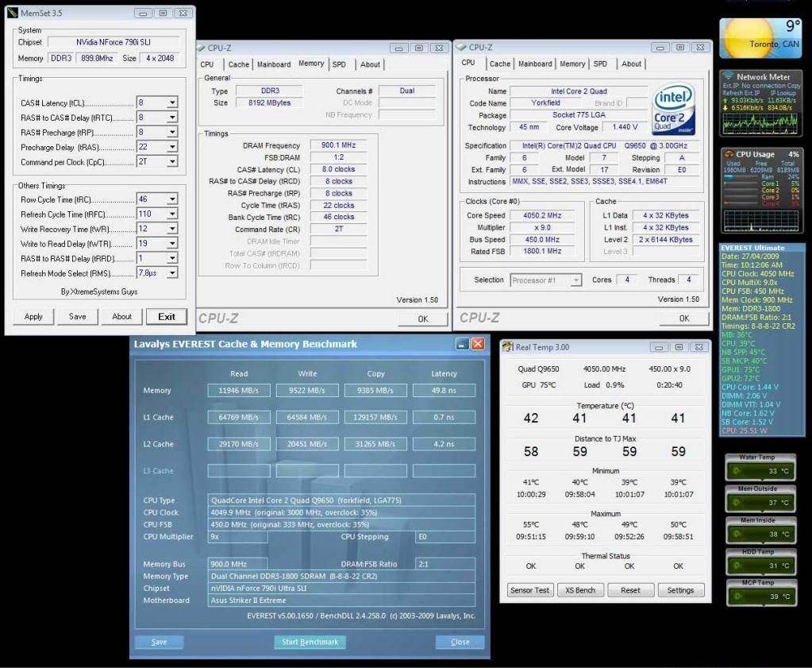The image size is (812, 668).
Task: Open About tab in left CPU-Z
Action: pyautogui.click(x=370, y=64)
